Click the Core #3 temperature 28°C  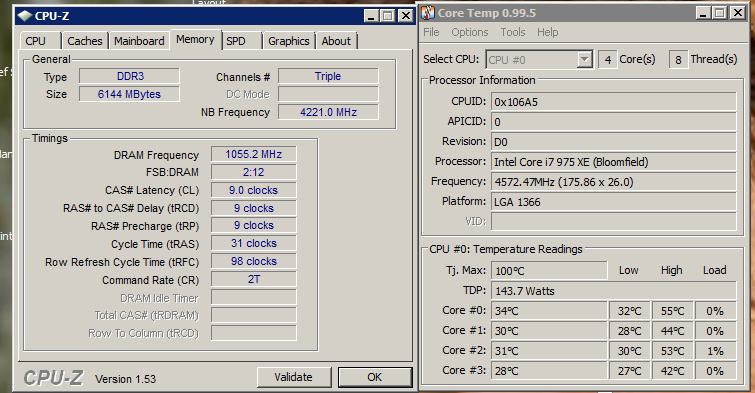pyautogui.click(x=549, y=371)
